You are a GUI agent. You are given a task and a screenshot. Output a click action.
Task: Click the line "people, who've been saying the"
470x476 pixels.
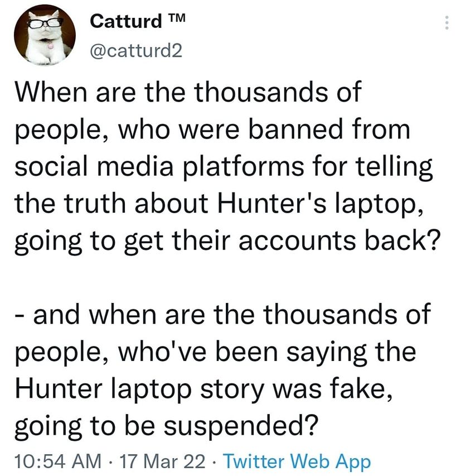(x=215, y=353)
